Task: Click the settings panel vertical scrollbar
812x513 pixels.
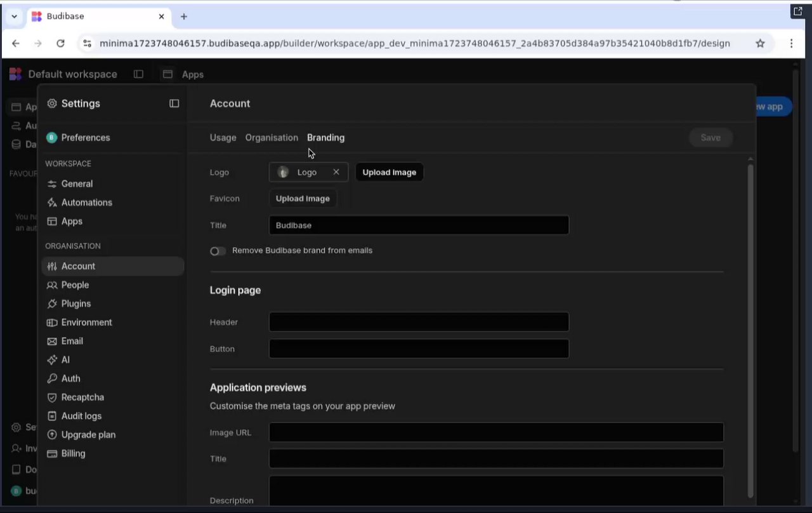Action: [751, 330]
